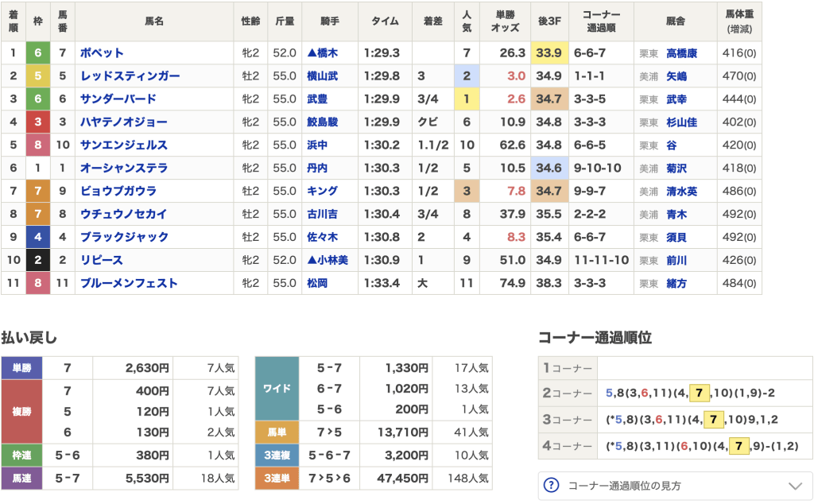Open jockey 浜中 profile
This screenshot has height=504, width=814.
pos(317,145)
